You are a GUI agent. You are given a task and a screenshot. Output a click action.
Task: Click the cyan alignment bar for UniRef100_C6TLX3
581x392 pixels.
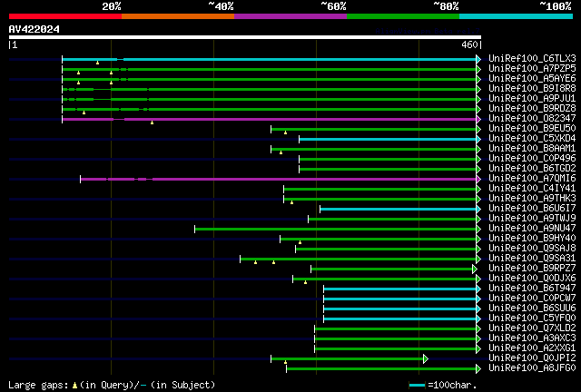pyautogui.click(x=270, y=59)
